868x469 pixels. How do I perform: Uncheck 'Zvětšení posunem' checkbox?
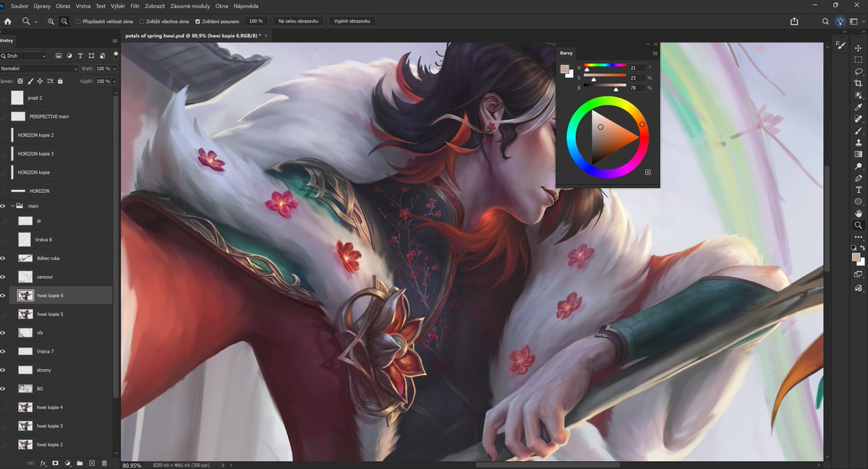coord(198,21)
